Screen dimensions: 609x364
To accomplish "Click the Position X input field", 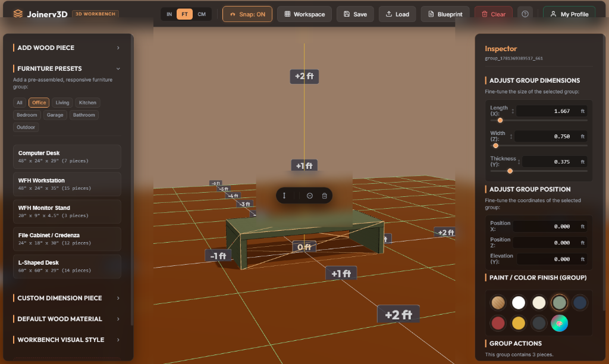I will (x=550, y=227).
